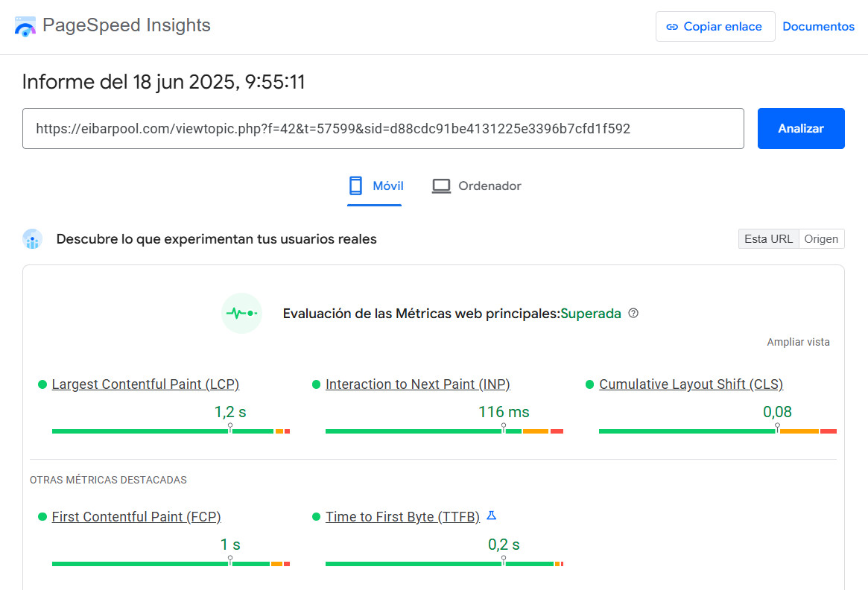Open Interaction to Next Paint (INP) link
868x590 pixels.
click(x=418, y=384)
